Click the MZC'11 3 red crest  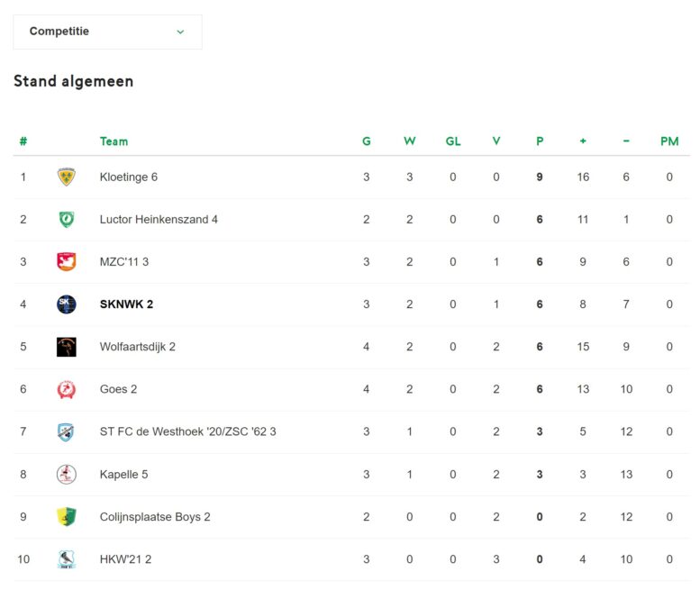click(x=67, y=261)
